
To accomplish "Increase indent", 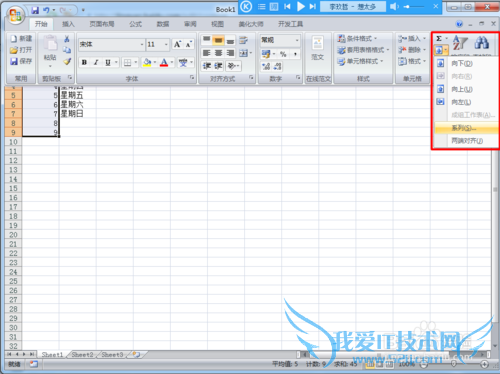I will pyautogui.click(x=218, y=66).
